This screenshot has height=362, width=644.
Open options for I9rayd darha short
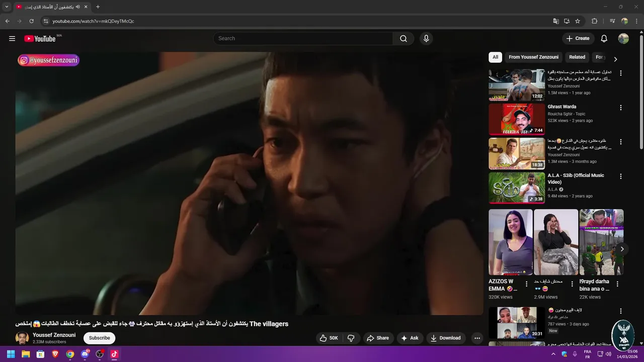coord(617,284)
